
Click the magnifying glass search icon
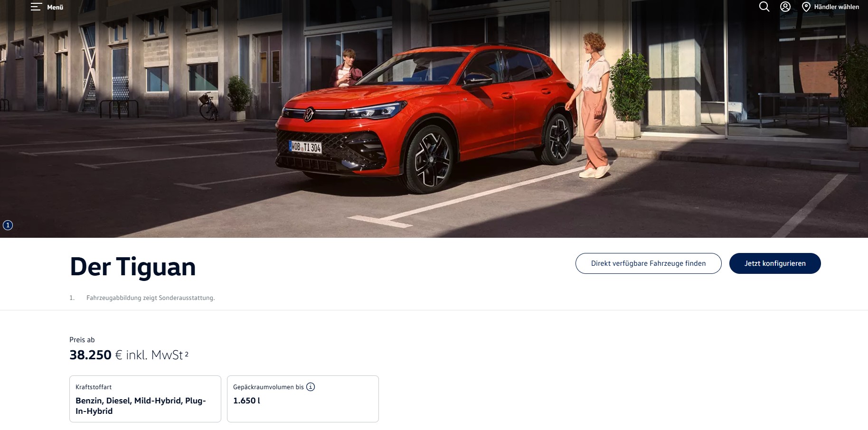tap(764, 7)
